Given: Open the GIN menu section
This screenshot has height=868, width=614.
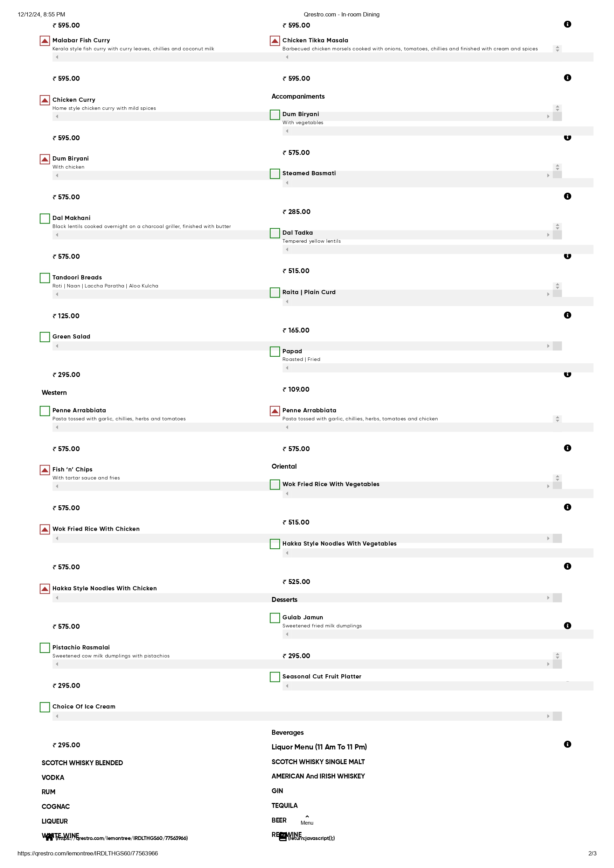Looking at the screenshot, I should point(277,791).
